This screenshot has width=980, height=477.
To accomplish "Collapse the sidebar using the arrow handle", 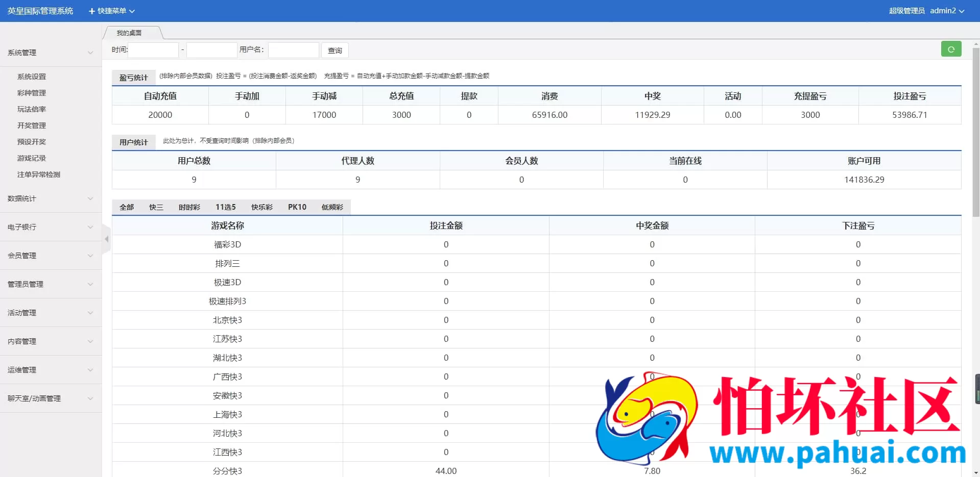I will [x=106, y=238].
